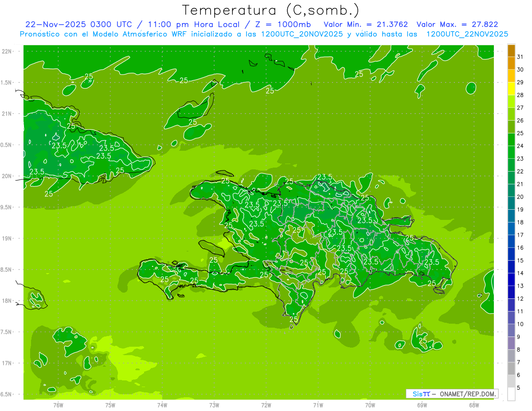Click the "11" colorbar label

click(520, 311)
